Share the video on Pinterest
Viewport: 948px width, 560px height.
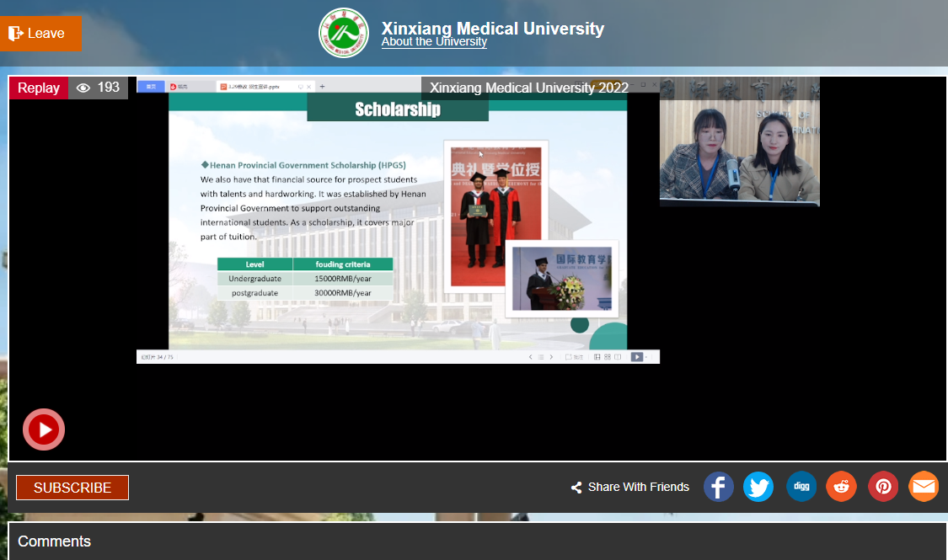coord(883,487)
